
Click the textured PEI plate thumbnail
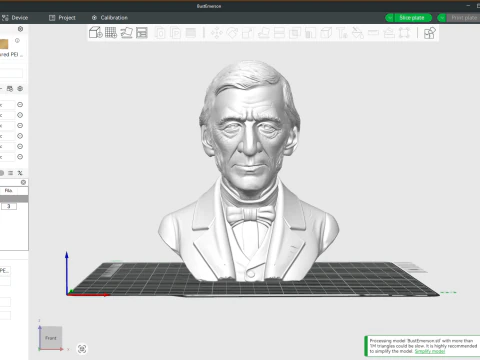4,44
